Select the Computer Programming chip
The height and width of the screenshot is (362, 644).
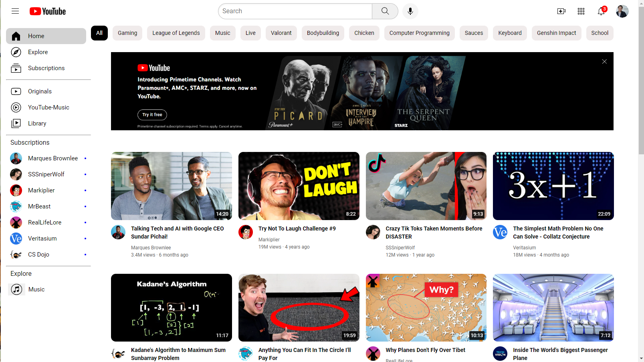point(420,33)
